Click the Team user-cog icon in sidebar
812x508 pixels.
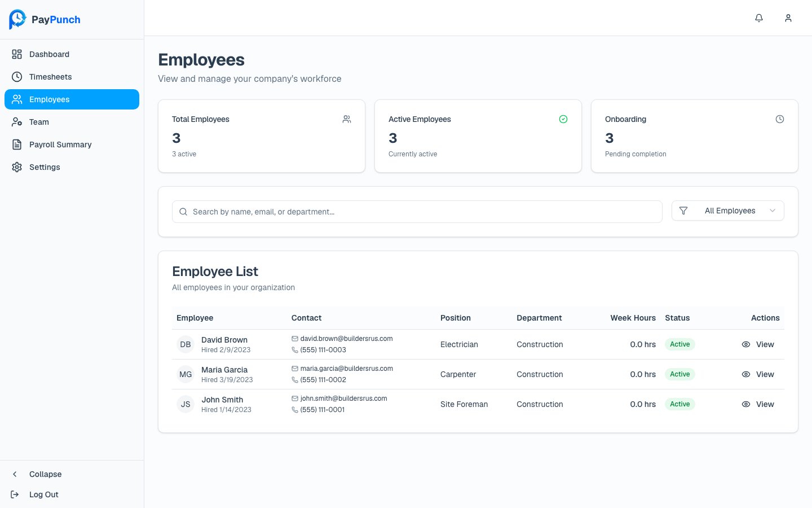pos(17,122)
